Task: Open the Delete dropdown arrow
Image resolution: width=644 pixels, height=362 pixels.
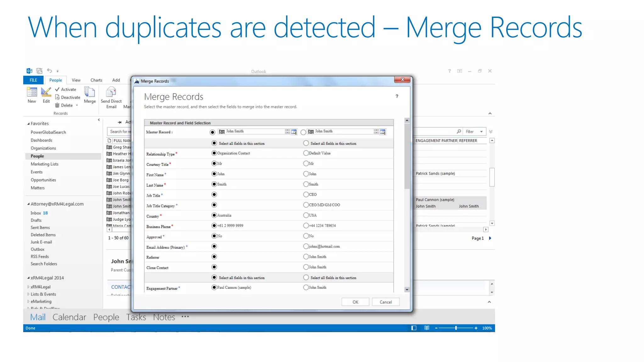Action: pyautogui.click(x=77, y=105)
